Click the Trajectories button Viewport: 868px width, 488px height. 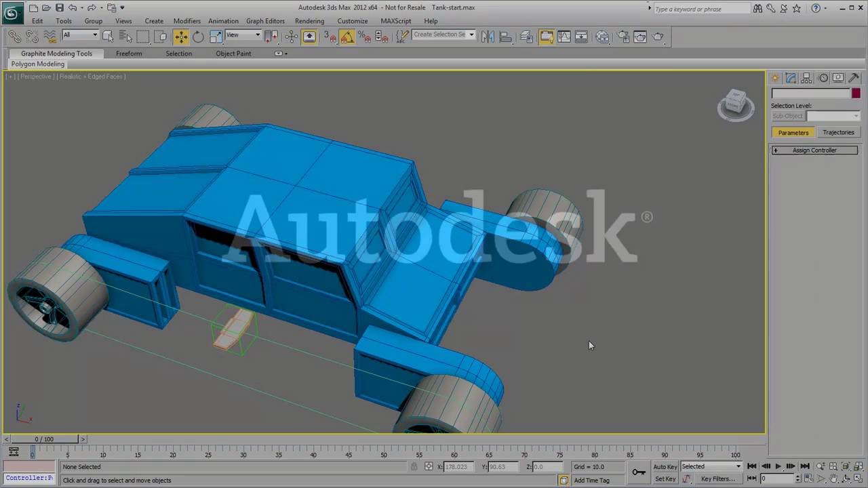coord(838,133)
